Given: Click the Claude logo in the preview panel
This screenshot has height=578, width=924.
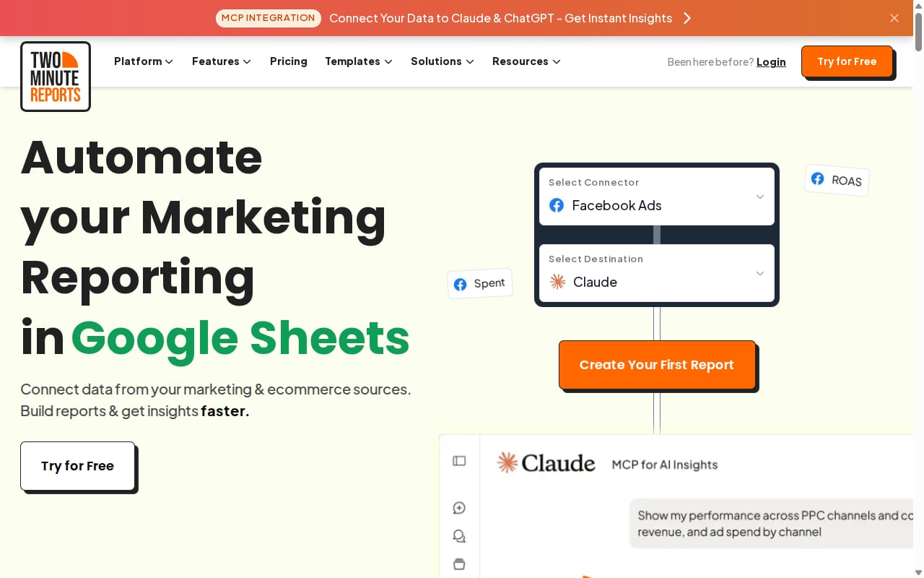Looking at the screenshot, I should [546, 463].
